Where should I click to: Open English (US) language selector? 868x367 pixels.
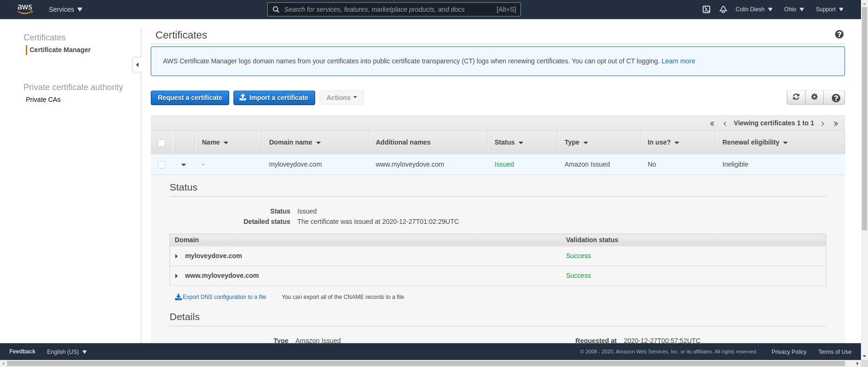coord(67,352)
